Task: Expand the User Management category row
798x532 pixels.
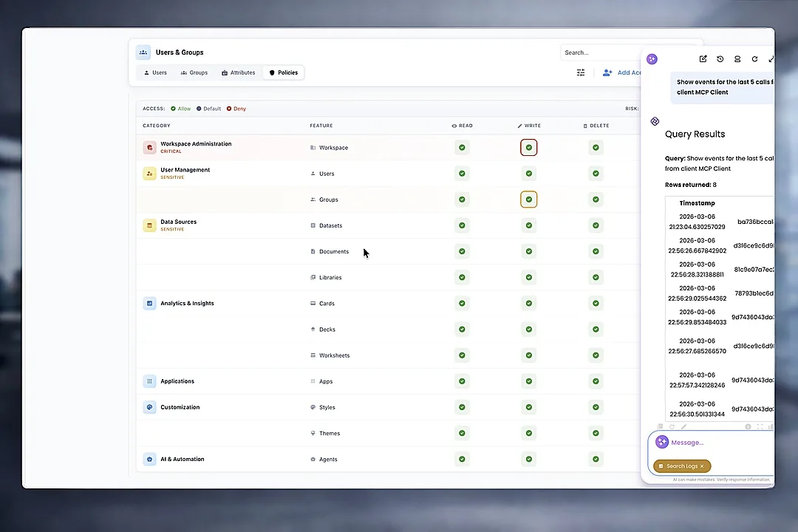Action: [185, 170]
